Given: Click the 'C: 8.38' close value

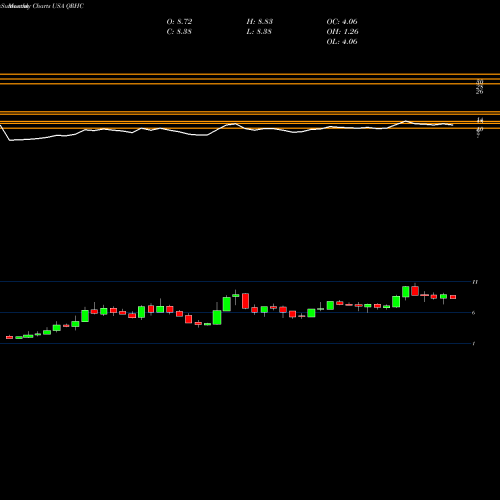Looking at the screenshot, I should (179, 32).
